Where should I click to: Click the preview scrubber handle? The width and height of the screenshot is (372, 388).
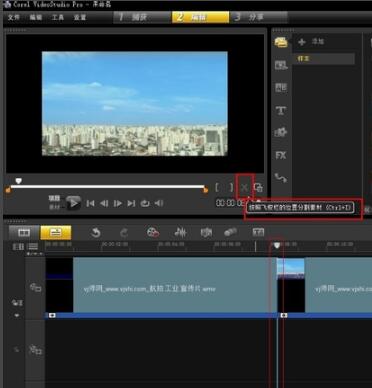coord(19,181)
